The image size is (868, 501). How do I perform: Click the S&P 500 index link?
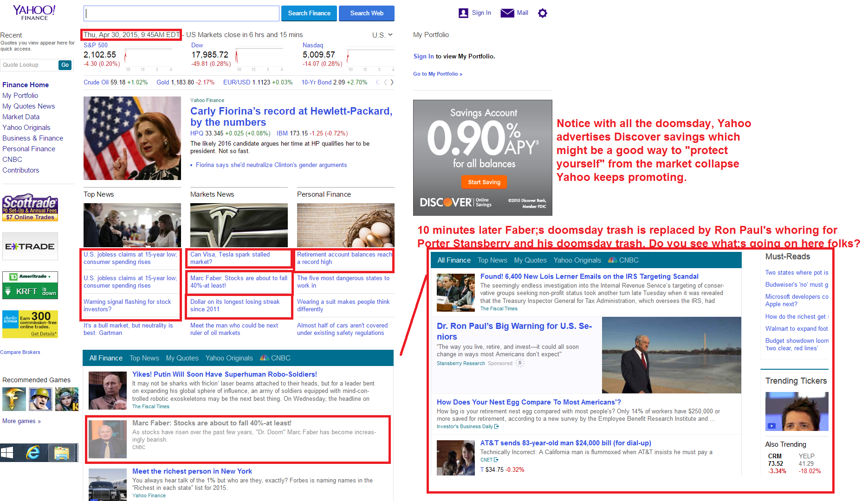(96, 45)
